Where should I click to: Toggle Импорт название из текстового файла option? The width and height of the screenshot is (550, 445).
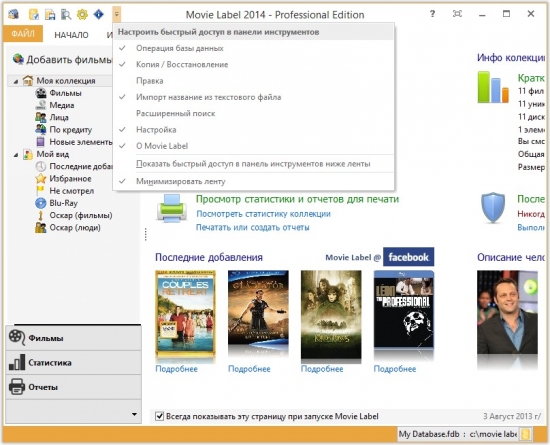[x=253, y=97]
